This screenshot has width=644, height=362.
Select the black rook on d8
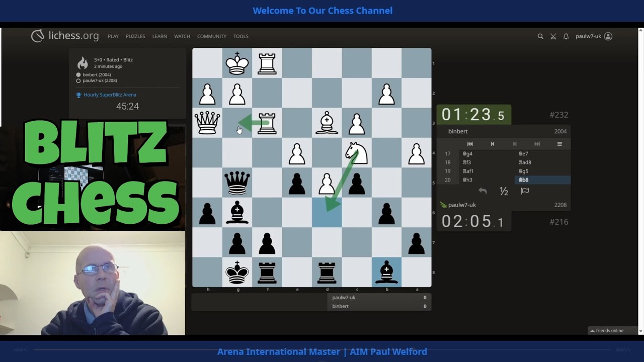[x=327, y=272]
